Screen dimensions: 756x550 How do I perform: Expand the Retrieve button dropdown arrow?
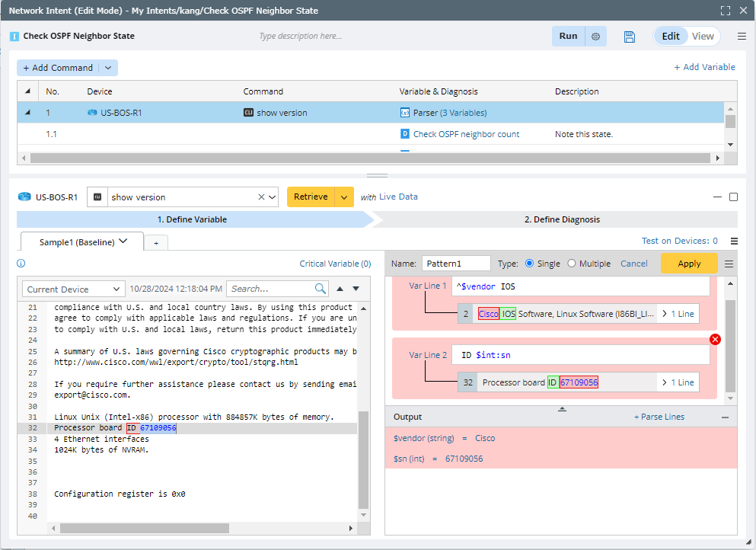coord(345,197)
